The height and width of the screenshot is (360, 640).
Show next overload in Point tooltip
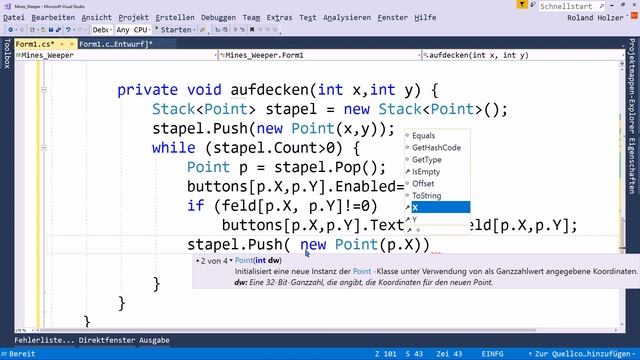coord(231,260)
